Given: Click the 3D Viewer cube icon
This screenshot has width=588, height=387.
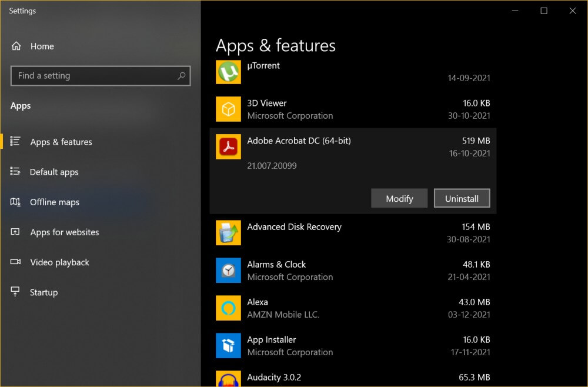Looking at the screenshot, I should pos(228,109).
